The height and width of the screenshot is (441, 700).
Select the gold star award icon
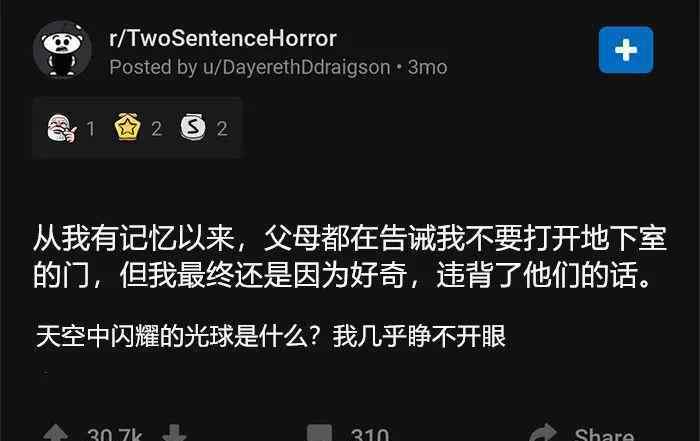coord(127,128)
